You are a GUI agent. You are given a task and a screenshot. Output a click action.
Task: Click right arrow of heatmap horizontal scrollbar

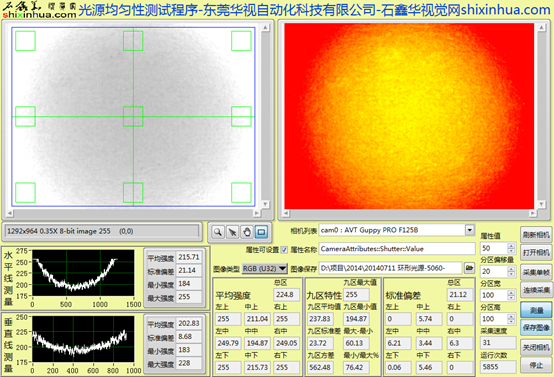pos(532,213)
